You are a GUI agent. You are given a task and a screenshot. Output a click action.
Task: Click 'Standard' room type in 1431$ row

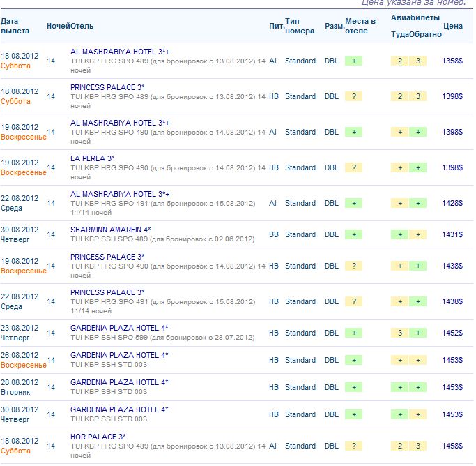[x=300, y=234]
